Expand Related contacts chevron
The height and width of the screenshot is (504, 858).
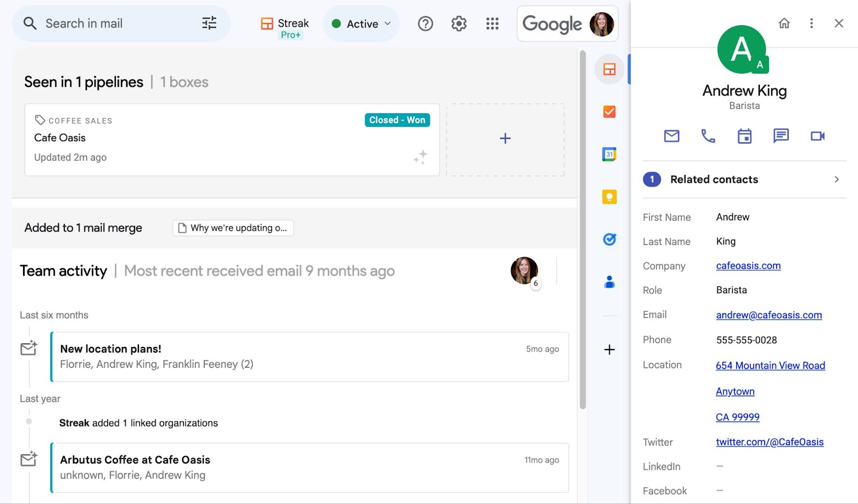click(x=837, y=180)
